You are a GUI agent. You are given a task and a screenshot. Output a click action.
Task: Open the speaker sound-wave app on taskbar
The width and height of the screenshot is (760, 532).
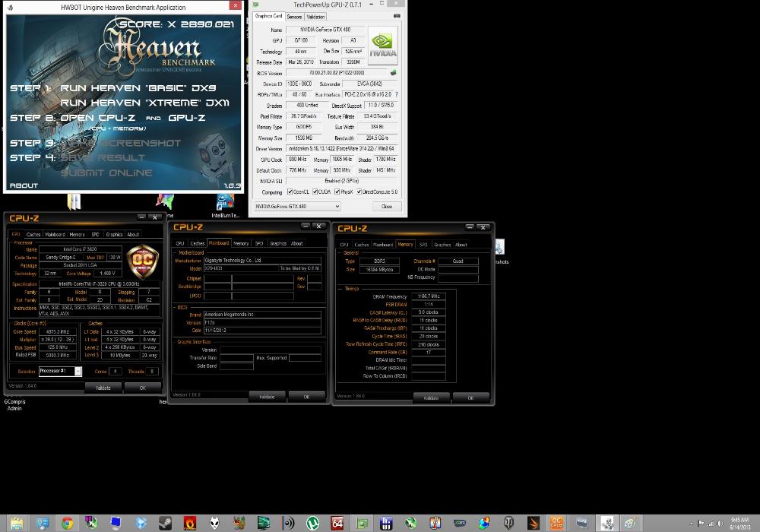[x=288, y=523]
